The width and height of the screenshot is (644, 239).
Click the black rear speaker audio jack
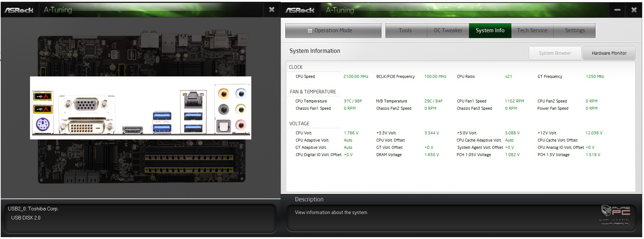(223, 109)
